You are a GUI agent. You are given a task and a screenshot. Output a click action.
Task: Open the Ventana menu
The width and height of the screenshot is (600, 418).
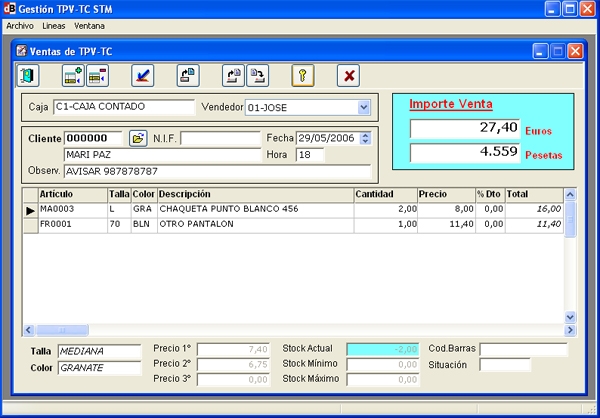pos(88,24)
